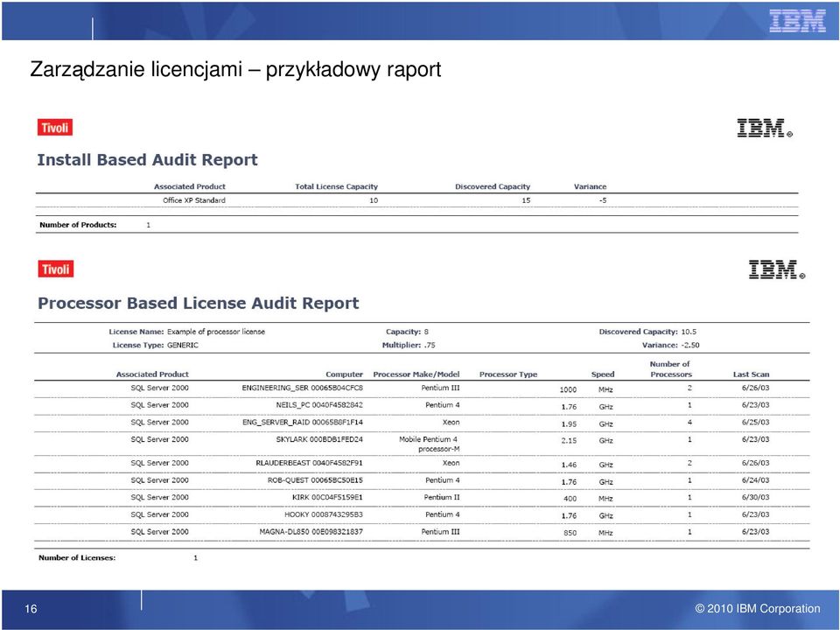840x630 pixels.
Task: Click the 'Processor Type' column header
Action: pyautogui.click(x=507, y=374)
